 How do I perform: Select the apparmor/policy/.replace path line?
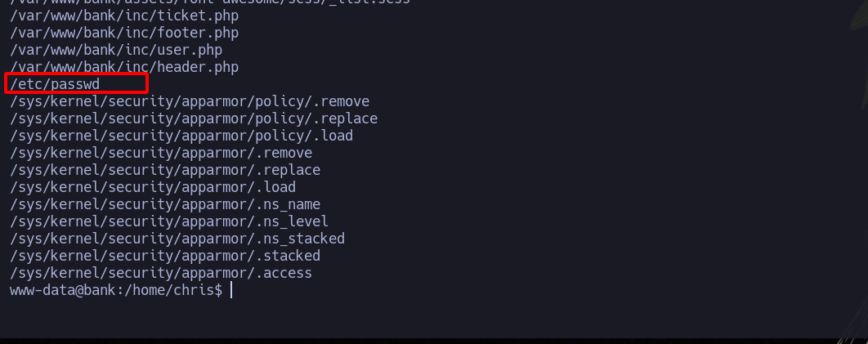point(194,118)
